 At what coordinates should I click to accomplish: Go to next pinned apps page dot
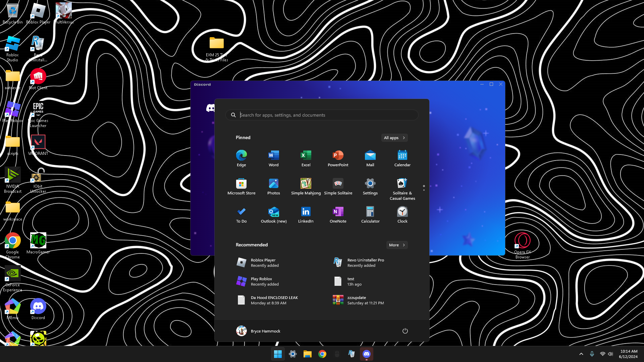[x=424, y=190]
